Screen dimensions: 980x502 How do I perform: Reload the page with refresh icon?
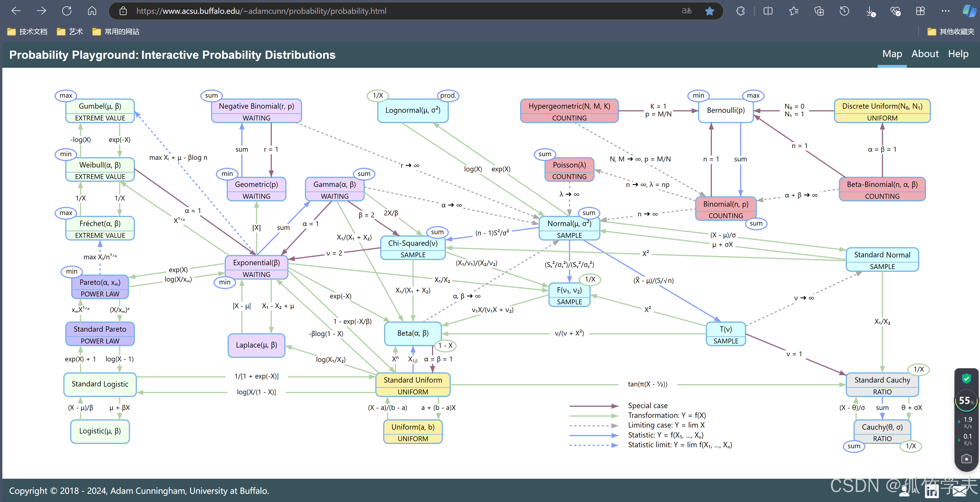pyautogui.click(x=67, y=11)
